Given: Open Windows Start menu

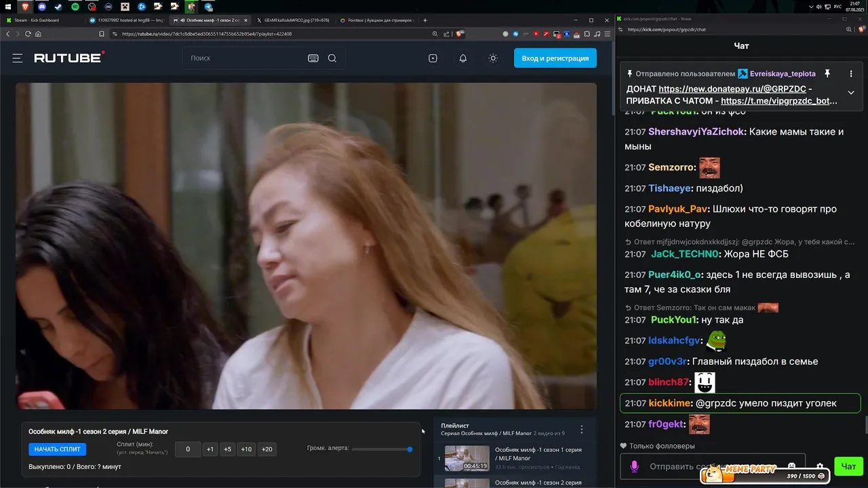Looking at the screenshot, I should tap(8, 6).
